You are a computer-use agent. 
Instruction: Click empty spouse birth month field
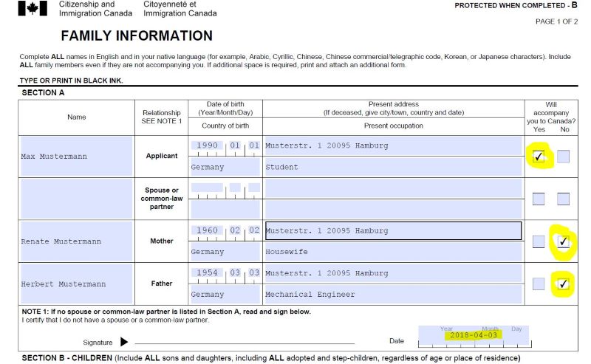tap(235, 188)
